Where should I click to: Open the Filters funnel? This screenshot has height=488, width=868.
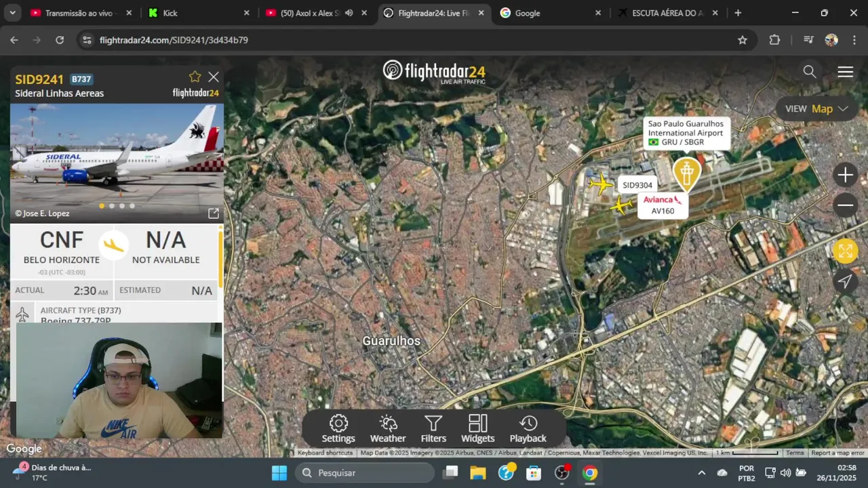pos(433,429)
